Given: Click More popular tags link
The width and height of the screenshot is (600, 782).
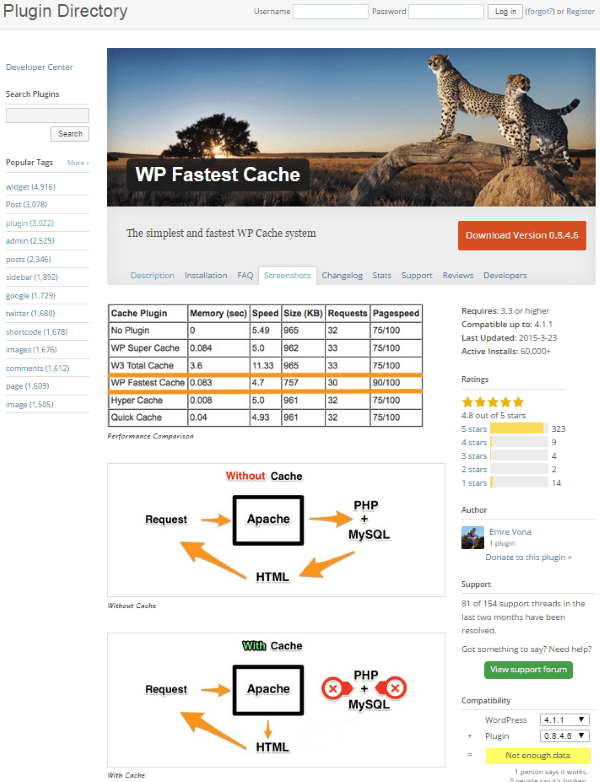Looking at the screenshot, I should pyautogui.click(x=78, y=163).
